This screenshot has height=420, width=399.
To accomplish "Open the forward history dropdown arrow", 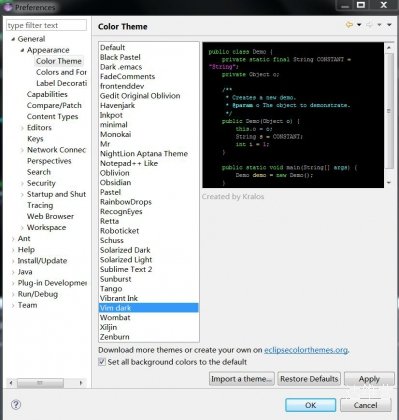I will (379, 25).
